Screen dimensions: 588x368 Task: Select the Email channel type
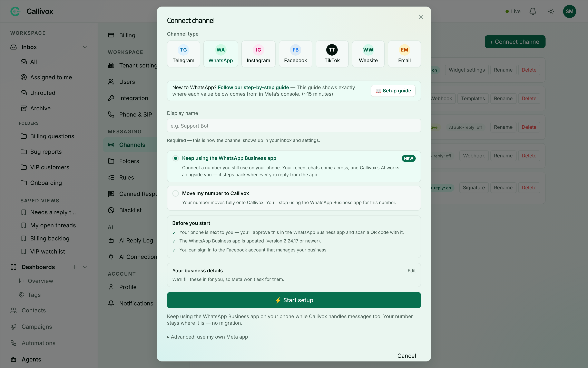pyautogui.click(x=404, y=54)
